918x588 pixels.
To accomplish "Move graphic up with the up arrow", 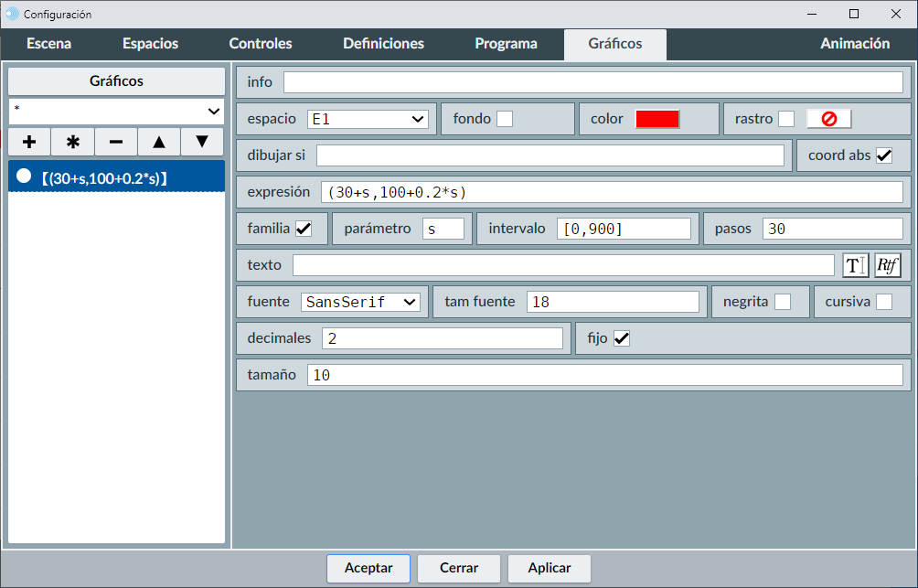I will (x=159, y=142).
